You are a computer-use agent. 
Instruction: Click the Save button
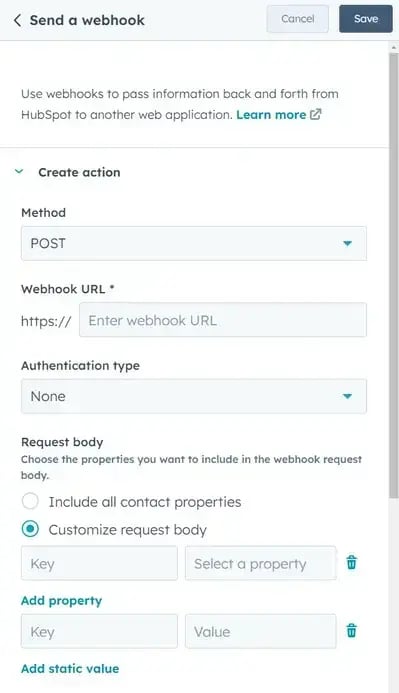(x=366, y=19)
